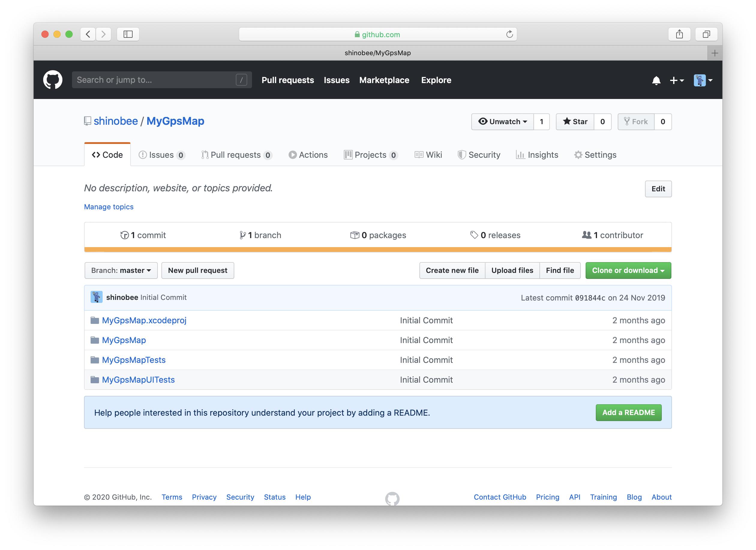Image resolution: width=756 pixels, height=550 pixels.
Task: View the 0 releases tag icon
Action: (474, 235)
